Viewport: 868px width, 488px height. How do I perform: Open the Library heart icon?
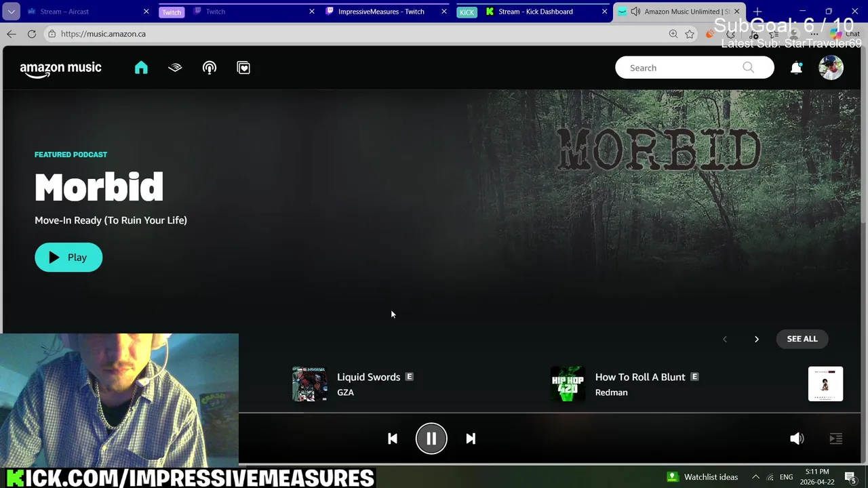click(243, 68)
